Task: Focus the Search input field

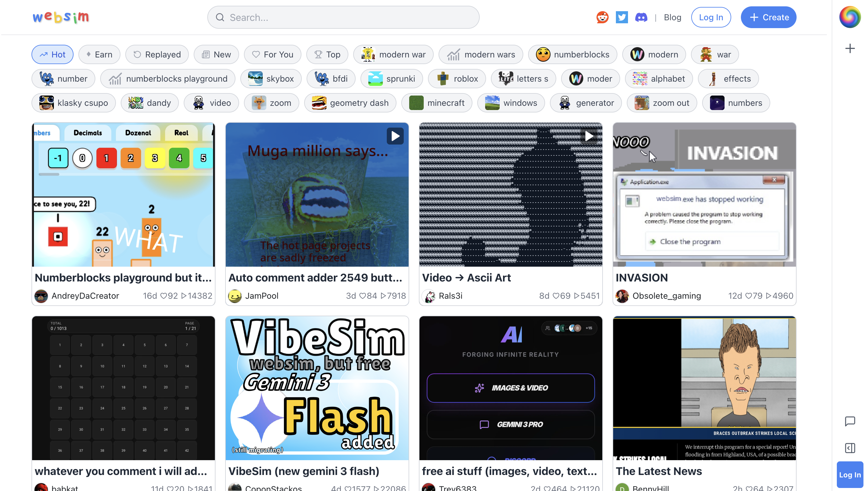Action: (343, 17)
